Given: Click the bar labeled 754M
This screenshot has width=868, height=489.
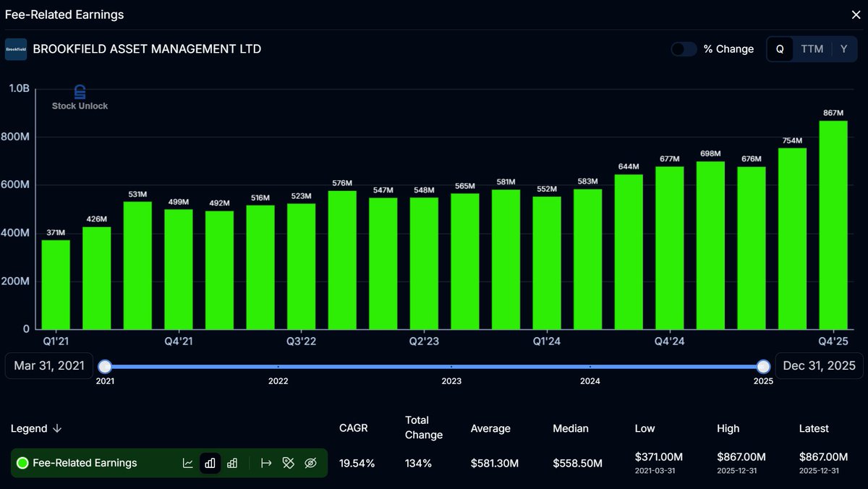Looking at the screenshot, I should [791, 239].
